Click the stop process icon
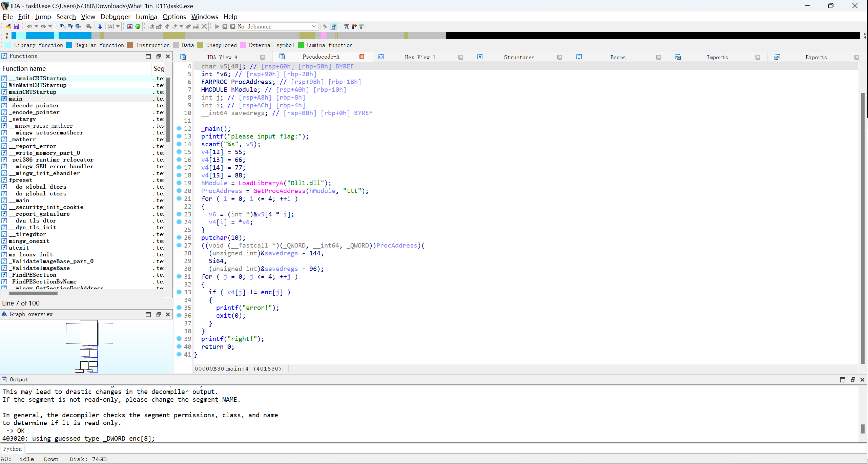This screenshot has height=464, width=868. click(x=233, y=26)
